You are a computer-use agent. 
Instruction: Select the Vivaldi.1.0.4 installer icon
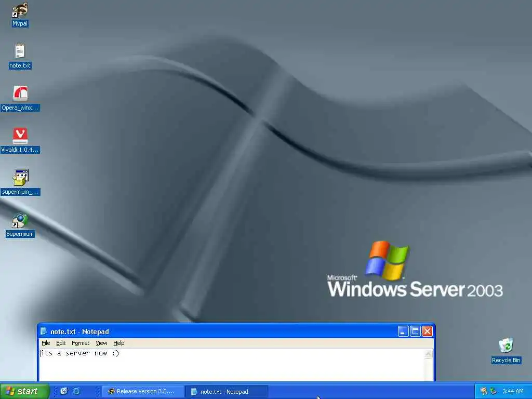pos(20,140)
